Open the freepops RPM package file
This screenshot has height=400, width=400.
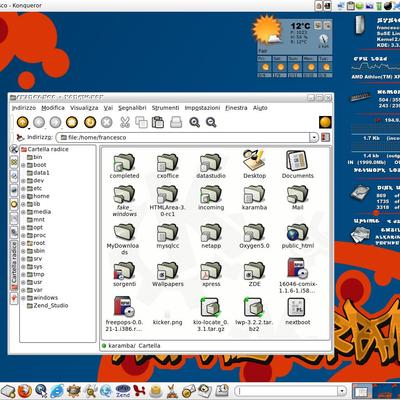click(124, 313)
